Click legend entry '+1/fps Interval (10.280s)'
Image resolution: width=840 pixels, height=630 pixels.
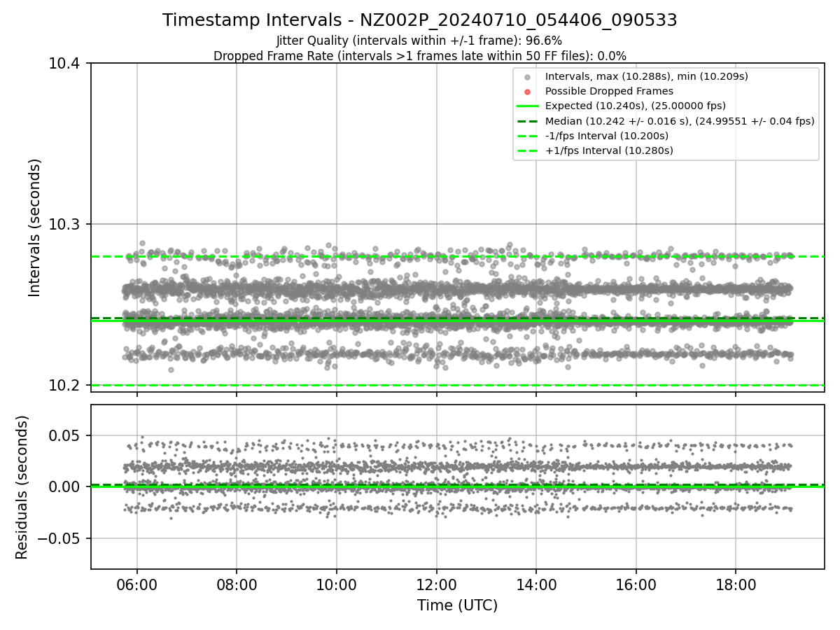(609, 150)
